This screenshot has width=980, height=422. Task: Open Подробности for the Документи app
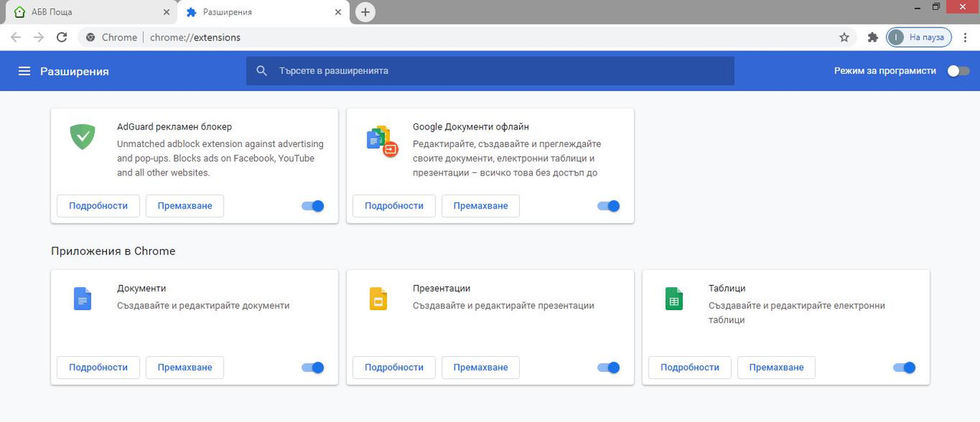tap(98, 368)
